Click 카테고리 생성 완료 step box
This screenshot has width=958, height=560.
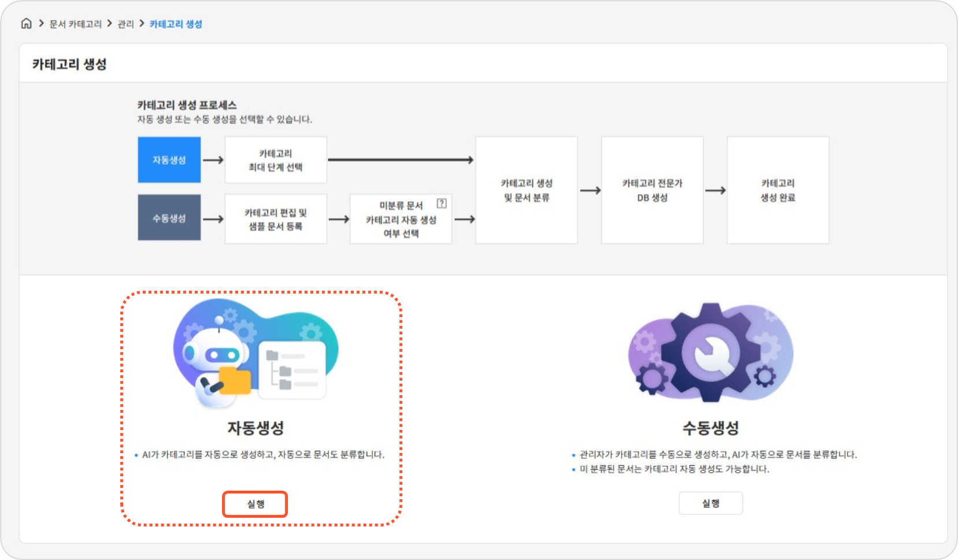click(x=778, y=190)
